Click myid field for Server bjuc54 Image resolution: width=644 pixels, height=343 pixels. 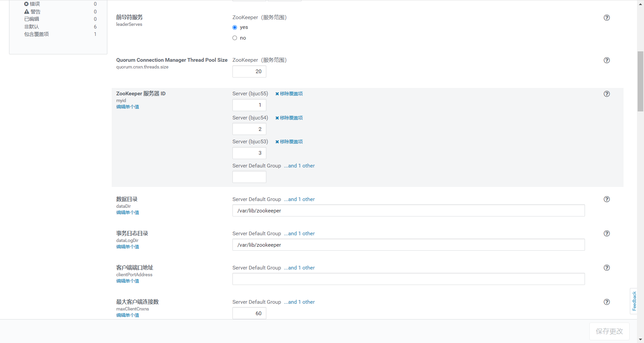(x=249, y=129)
